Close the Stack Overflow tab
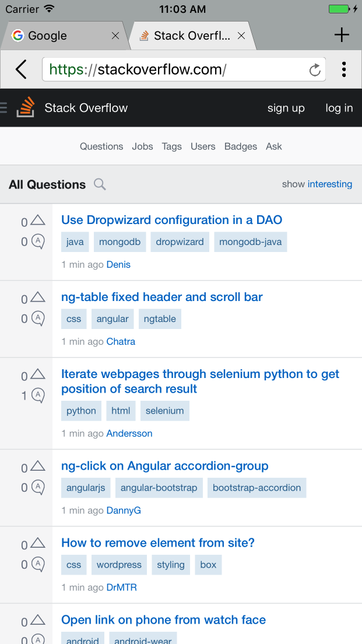The image size is (362, 644). point(241,36)
